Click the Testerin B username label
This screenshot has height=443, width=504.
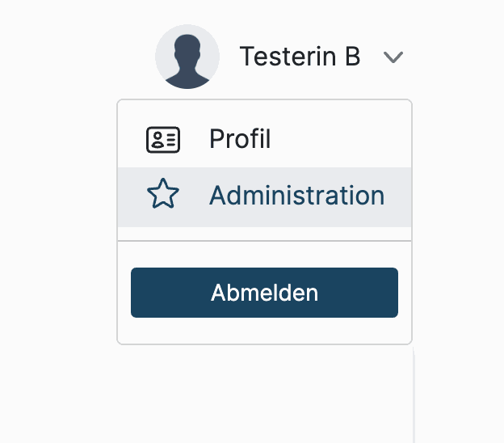pyautogui.click(x=300, y=57)
